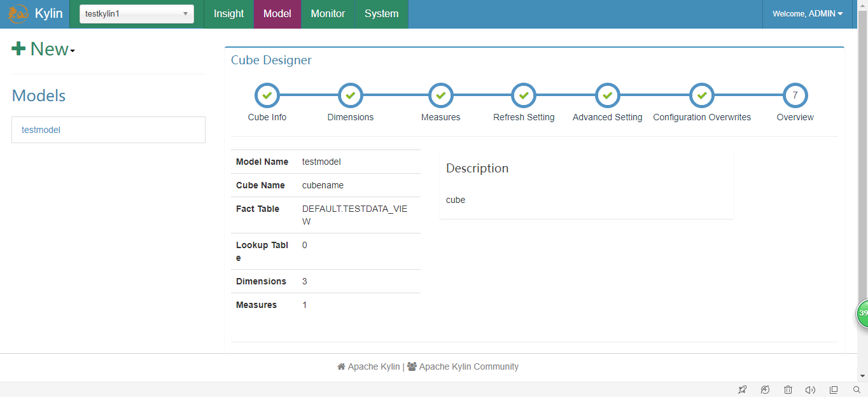Viewport: 868px width, 397px height.
Task: Go to the Insight tab
Action: click(x=228, y=14)
